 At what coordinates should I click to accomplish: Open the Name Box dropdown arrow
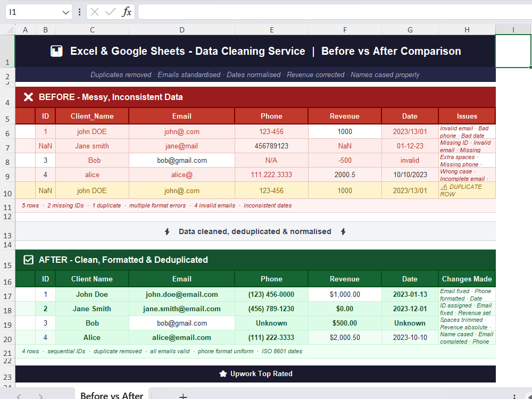[65, 13]
